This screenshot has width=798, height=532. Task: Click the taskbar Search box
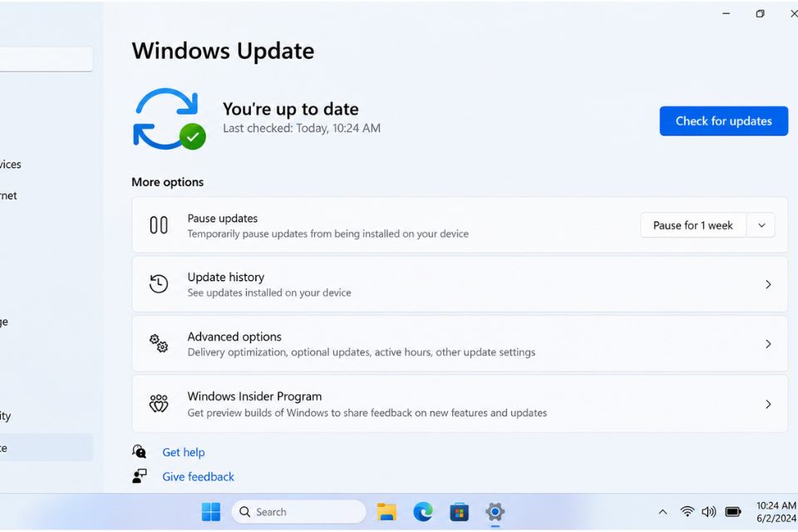(298, 512)
